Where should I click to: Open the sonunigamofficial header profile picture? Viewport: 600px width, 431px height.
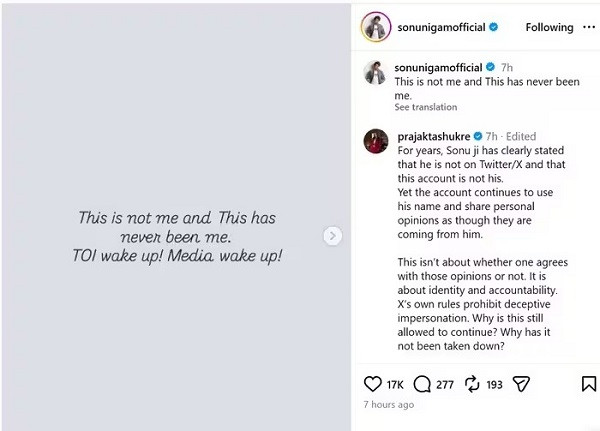click(376, 27)
